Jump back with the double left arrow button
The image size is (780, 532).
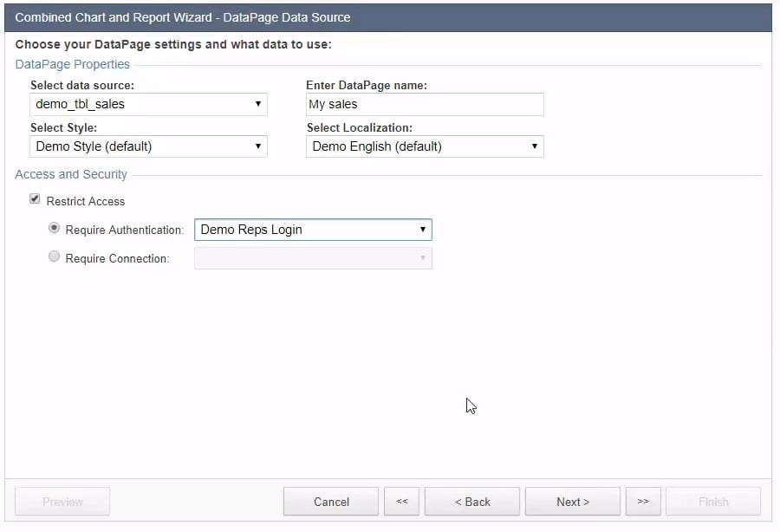coord(402,502)
